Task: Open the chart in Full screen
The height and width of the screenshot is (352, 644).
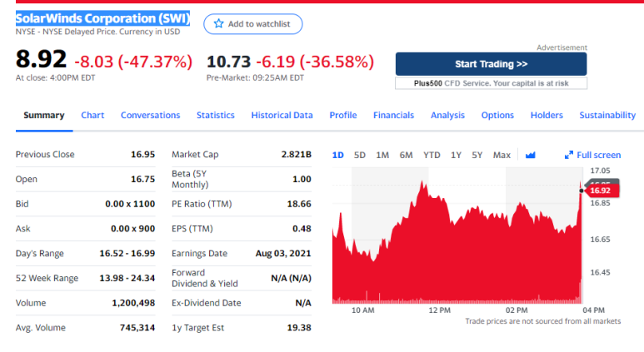Action: [x=592, y=155]
